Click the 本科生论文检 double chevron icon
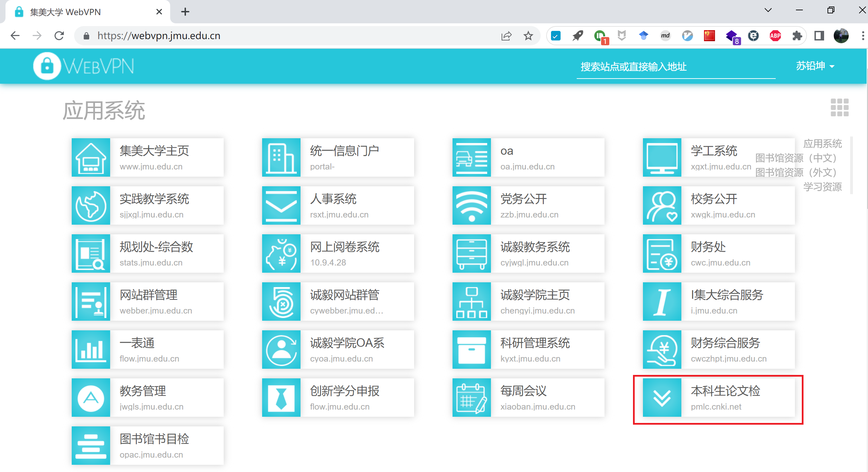Image resolution: width=868 pixels, height=472 pixels. [662, 398]
